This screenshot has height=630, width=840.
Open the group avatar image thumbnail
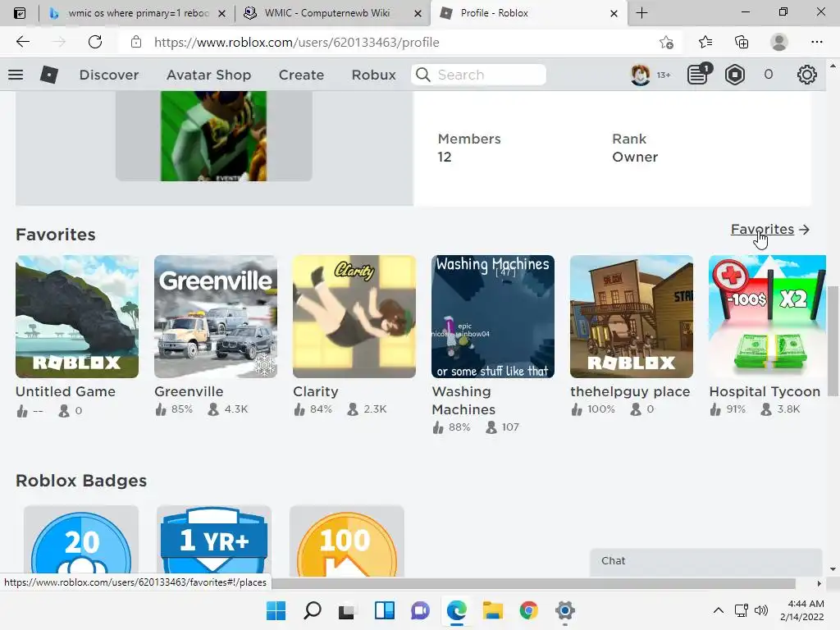pos(214,135)
